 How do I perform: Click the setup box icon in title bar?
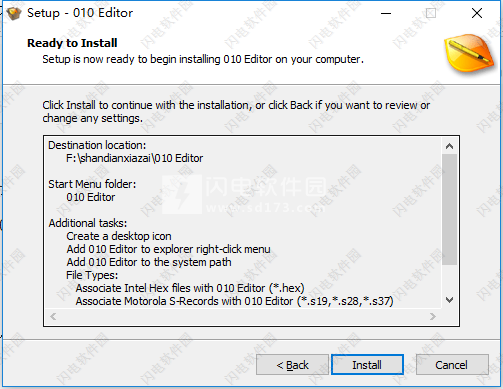(x=14, y=14)
